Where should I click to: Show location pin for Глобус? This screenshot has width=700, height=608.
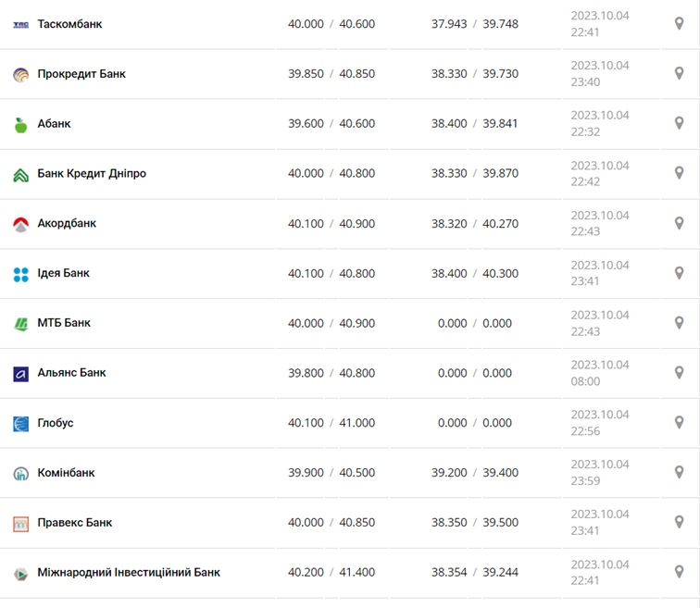pyautogui.click(x=679, y=424)
